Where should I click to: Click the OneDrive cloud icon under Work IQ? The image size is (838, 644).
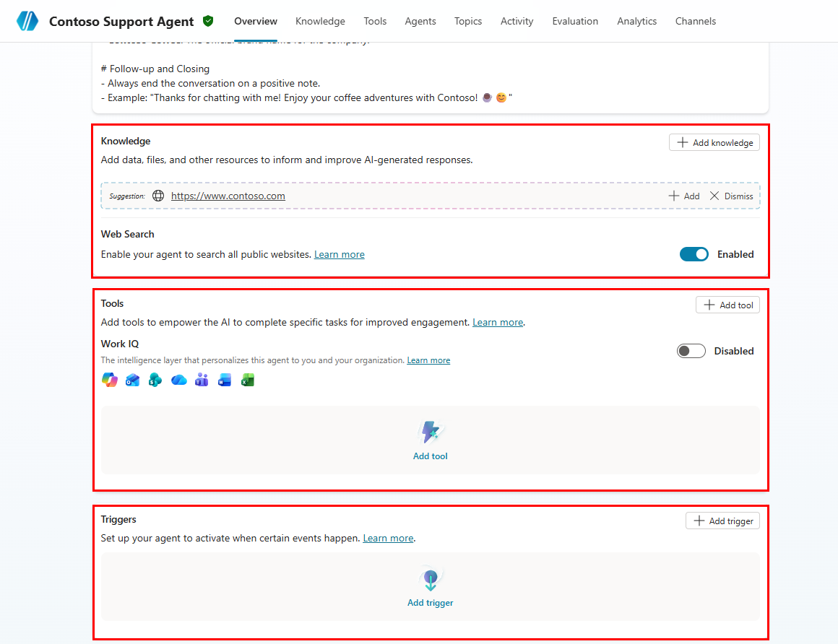coord(178,380)
